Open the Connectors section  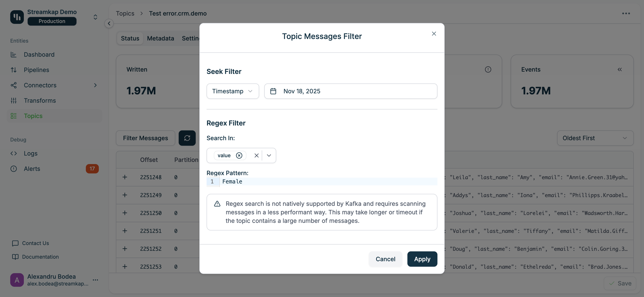[x=40, y=85]
